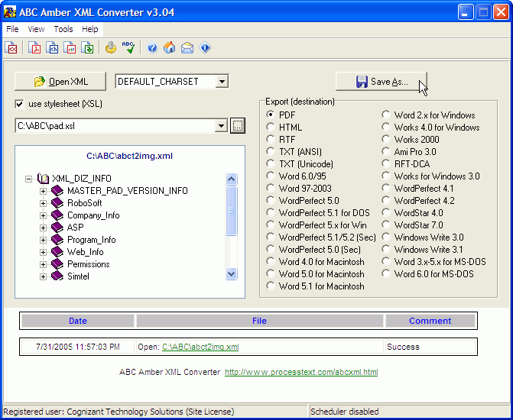This screenshot has height=420, width=513.
Task: Click the Open XML button
Action: [x=60, y=82]
